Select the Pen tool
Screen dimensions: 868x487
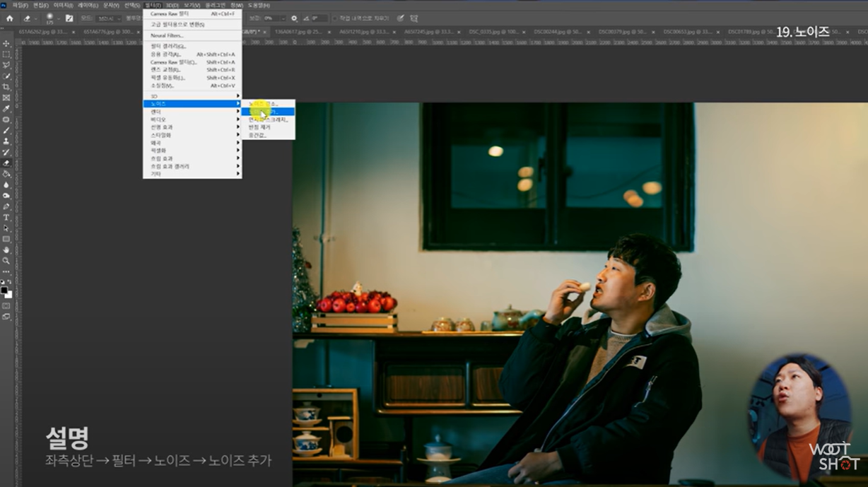pyautogui.click(x=6, y=206)
